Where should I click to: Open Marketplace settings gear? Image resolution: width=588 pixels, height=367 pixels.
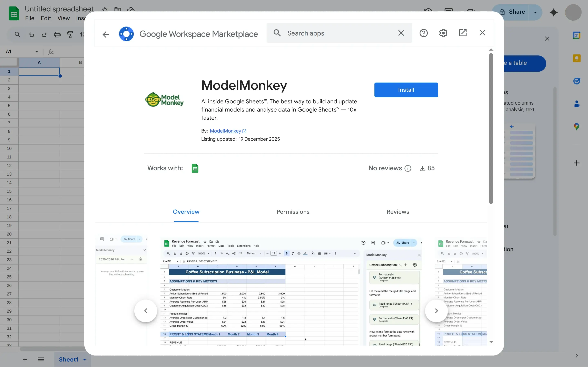443,33
